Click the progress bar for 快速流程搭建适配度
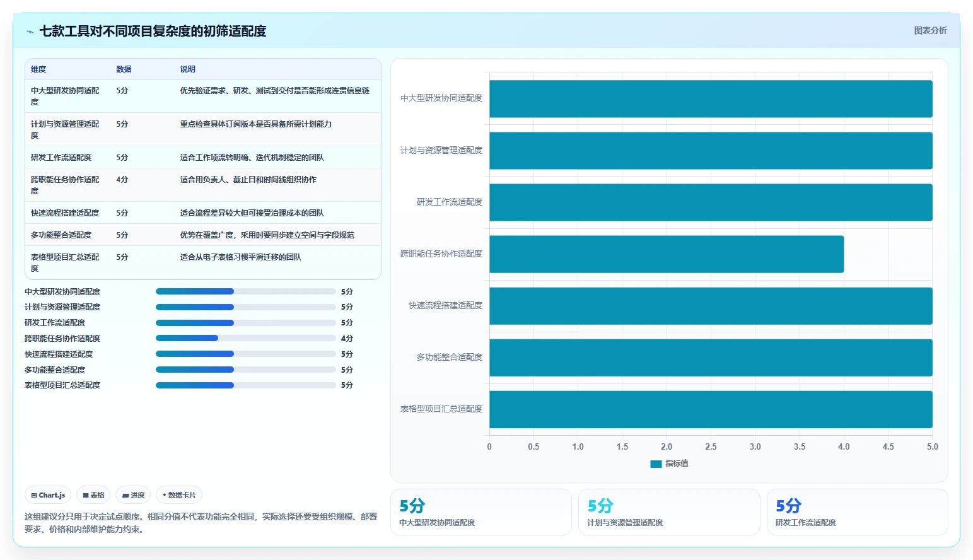Screen dimensions: 973x560 [x=245, y=354]
